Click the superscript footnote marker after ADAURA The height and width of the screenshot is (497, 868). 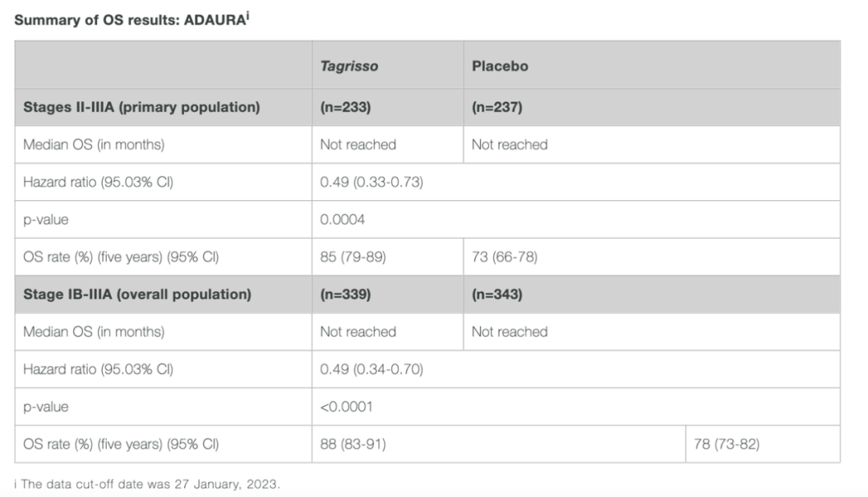point(248,15)
